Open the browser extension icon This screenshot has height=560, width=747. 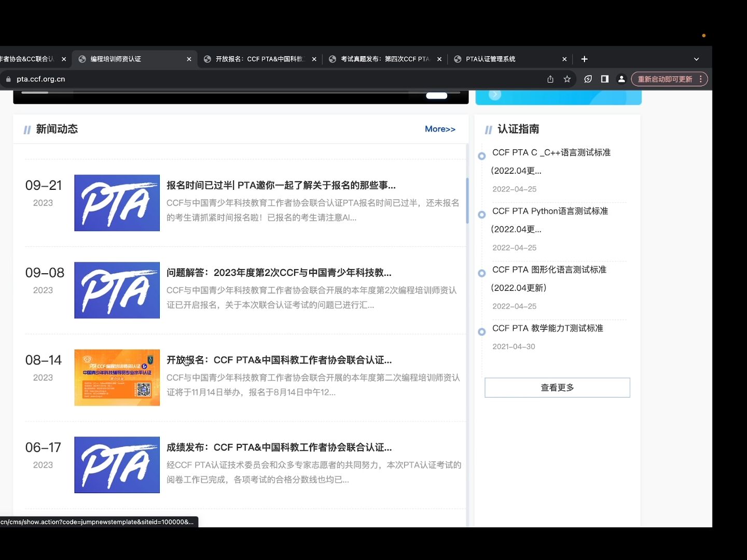[x=588, y=79]
